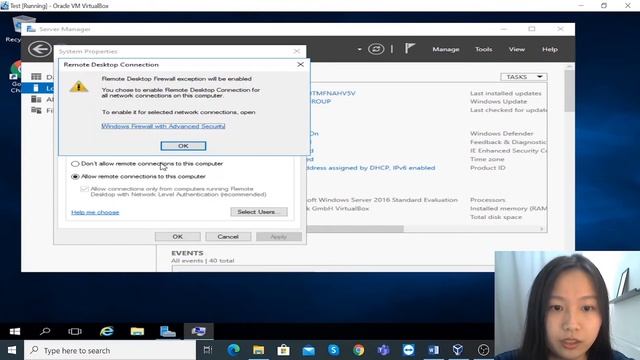Open Windows Firewall with Advanced Security link
The image size is (640, 360).
click(x=163, y=126)
